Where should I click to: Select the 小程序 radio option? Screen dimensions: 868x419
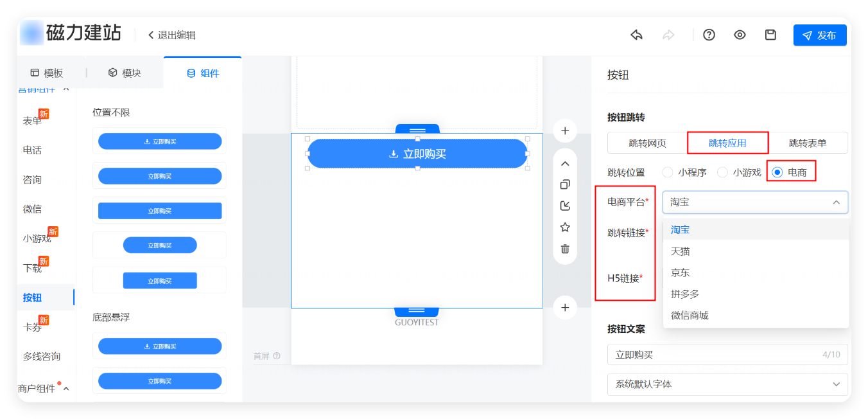(x=668, y=172)
